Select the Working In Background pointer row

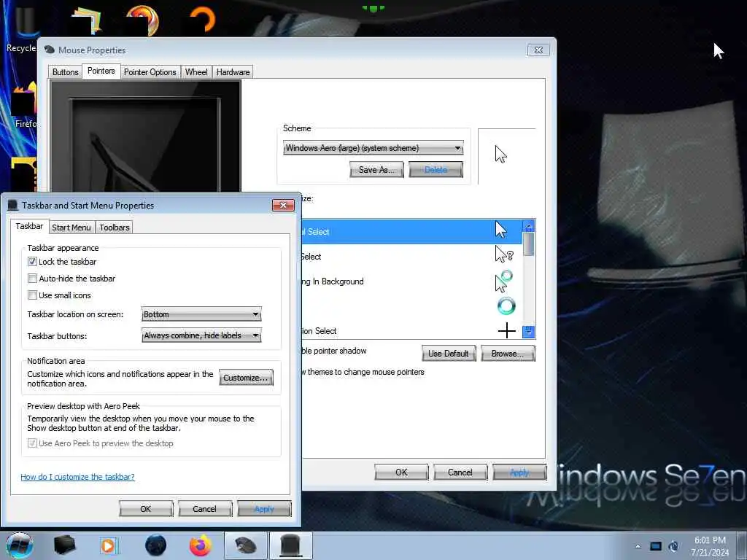point(411,281)
